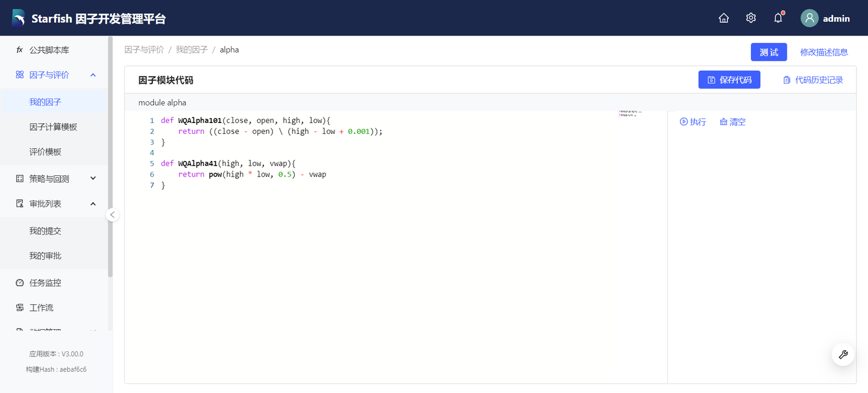Open 修改描述信息 link
Screen dimensions: 868x393
pos(824,52)
